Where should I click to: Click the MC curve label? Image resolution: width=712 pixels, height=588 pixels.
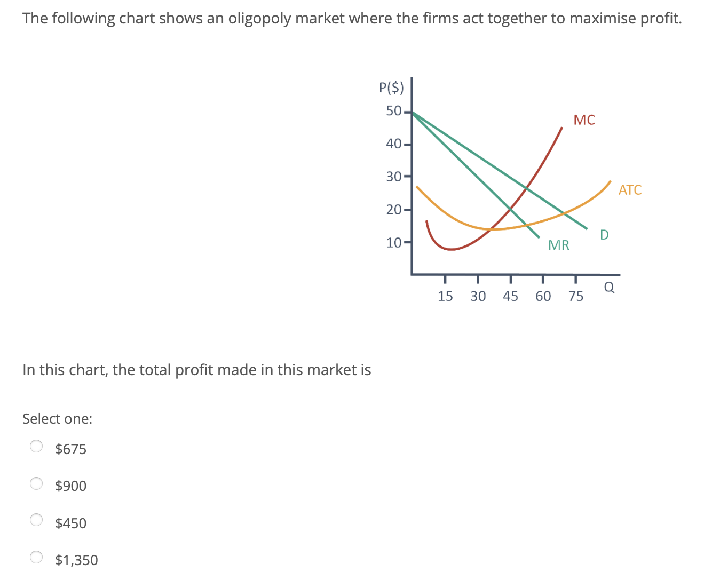pos(584,120)
